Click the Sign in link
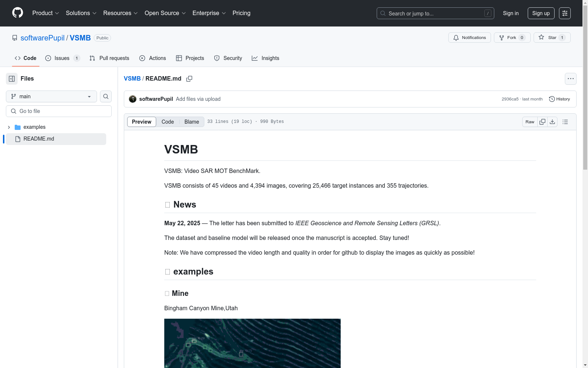Image resolution: width=588 pixels, height=368 pixels. pyautogui.click(x=510, y=13)
